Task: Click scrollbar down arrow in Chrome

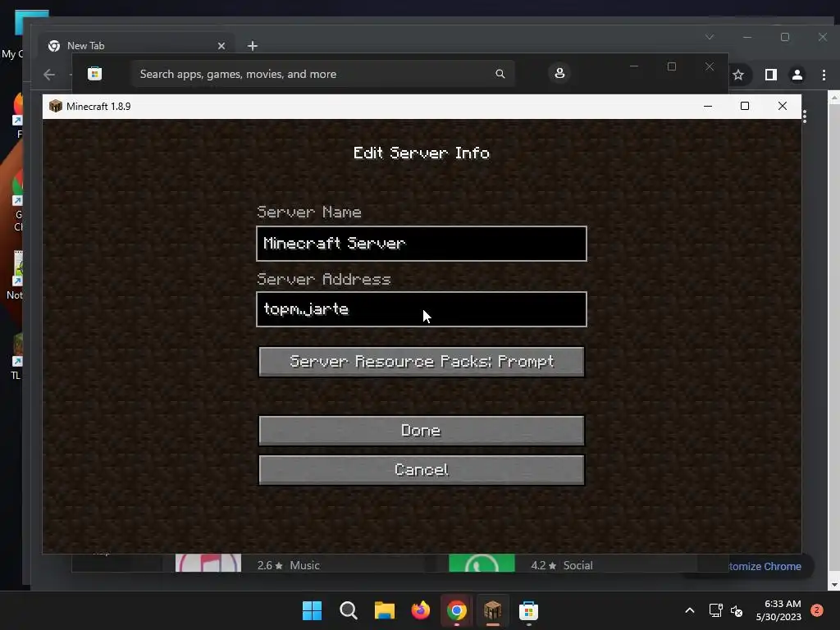Action: [834, 586]
